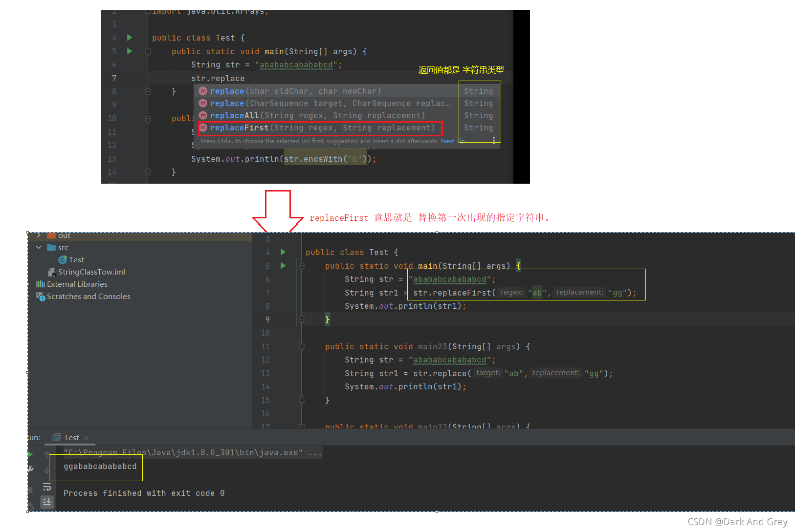Click line number 9 in lower editor gutter
Screen dimensions: 795x532
[267, 319]
